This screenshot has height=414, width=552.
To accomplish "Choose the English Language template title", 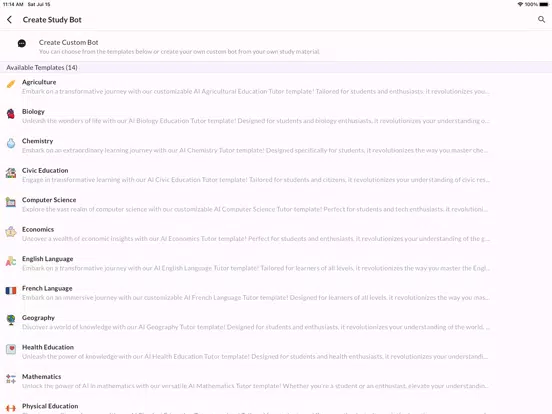I will 48,259.
